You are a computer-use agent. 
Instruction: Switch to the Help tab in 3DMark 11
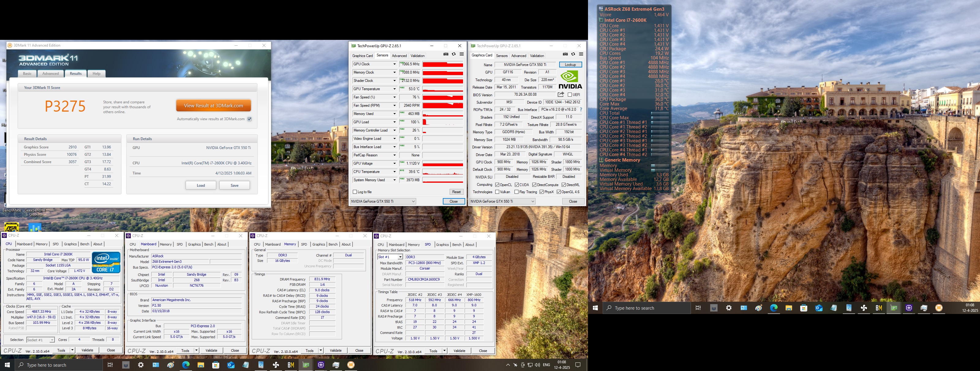(x=97, y=74)
